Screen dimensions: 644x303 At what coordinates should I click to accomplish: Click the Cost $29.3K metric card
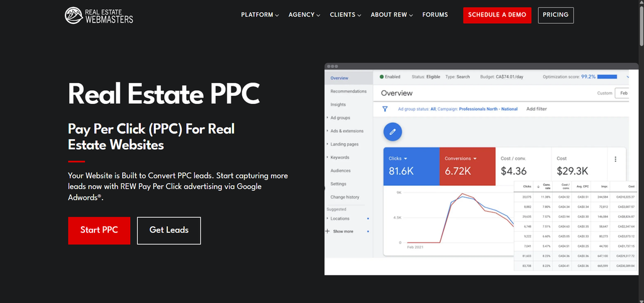579,166
